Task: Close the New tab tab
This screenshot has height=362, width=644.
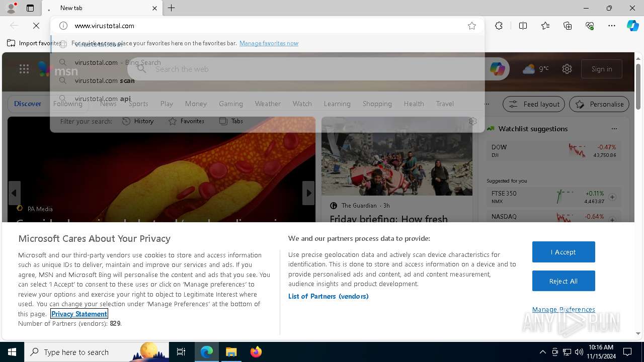Action: tap(154, 8)
